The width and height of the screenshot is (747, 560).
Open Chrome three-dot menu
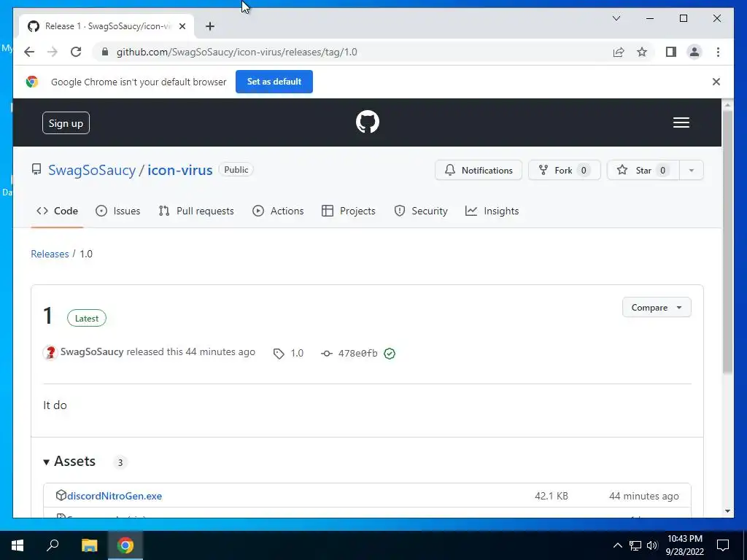[718, 52]
